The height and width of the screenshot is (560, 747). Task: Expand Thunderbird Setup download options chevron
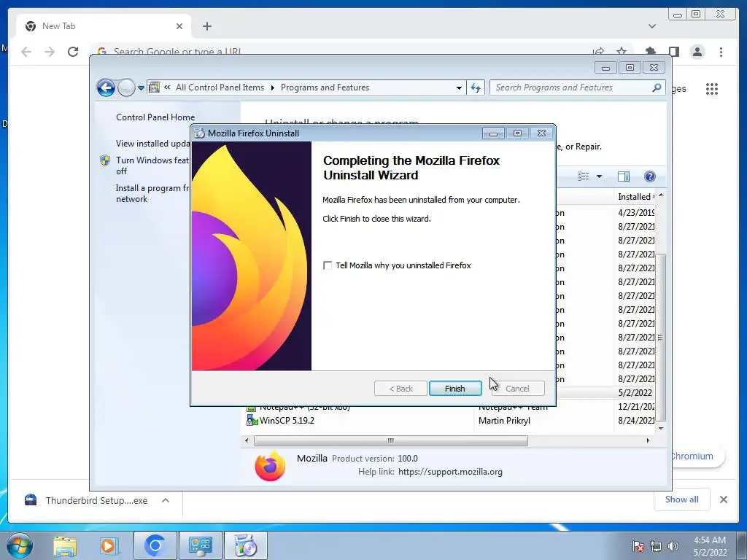pyautogui.click(x=166, y=500)
